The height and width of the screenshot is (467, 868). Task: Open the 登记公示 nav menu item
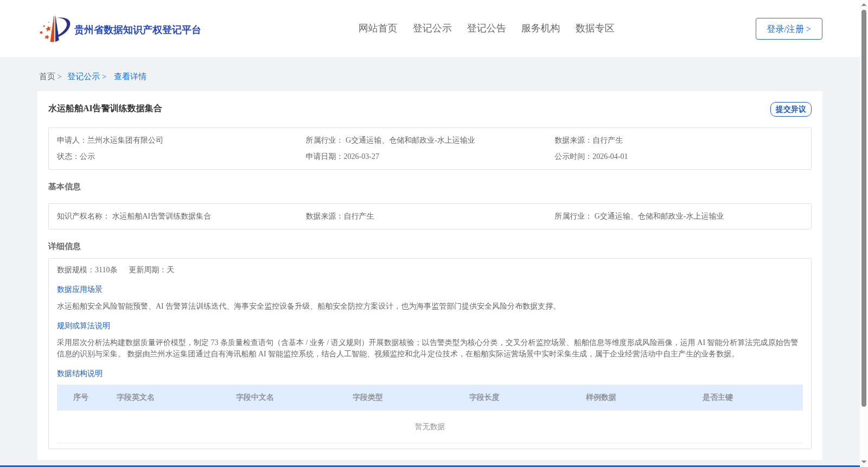tap(432, 28)
